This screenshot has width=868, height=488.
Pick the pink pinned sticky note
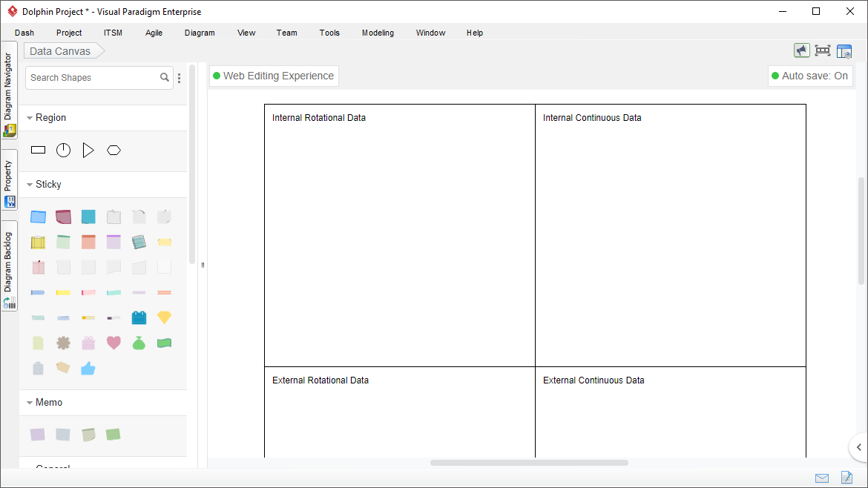[38, 267]
